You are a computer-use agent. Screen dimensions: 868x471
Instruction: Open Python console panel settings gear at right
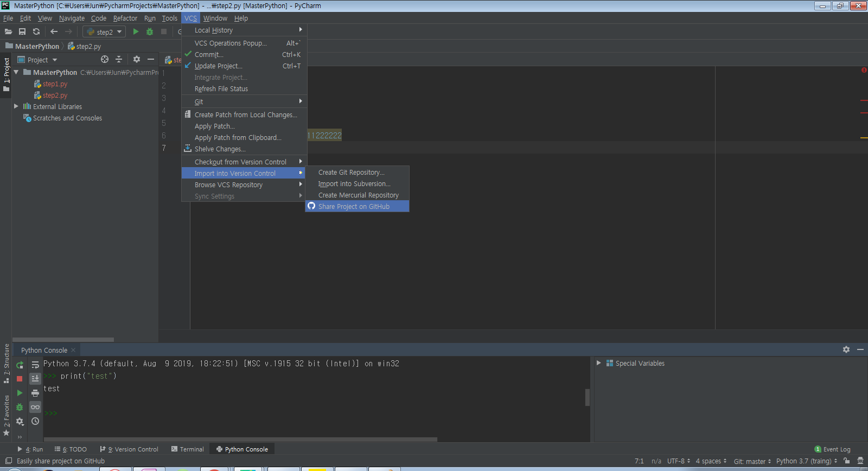846,349
